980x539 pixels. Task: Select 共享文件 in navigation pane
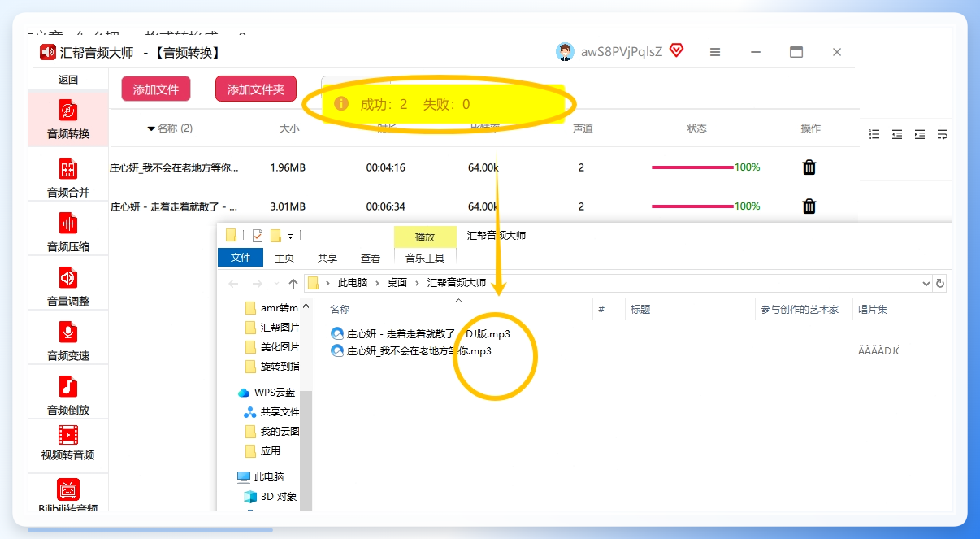click(272, 412)
